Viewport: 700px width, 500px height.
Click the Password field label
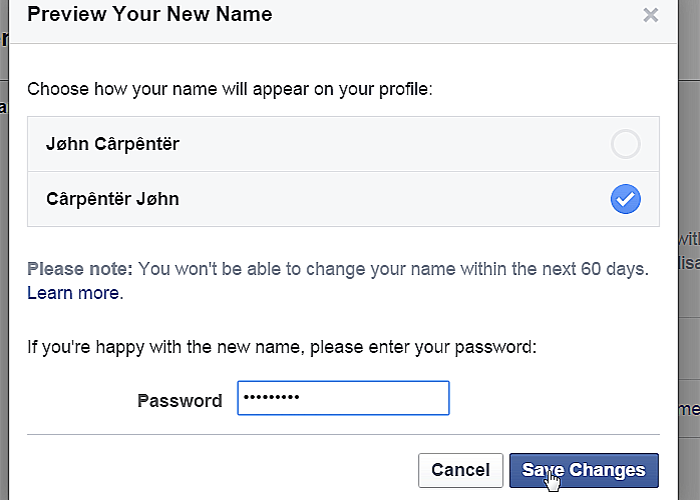click(179, 400)
